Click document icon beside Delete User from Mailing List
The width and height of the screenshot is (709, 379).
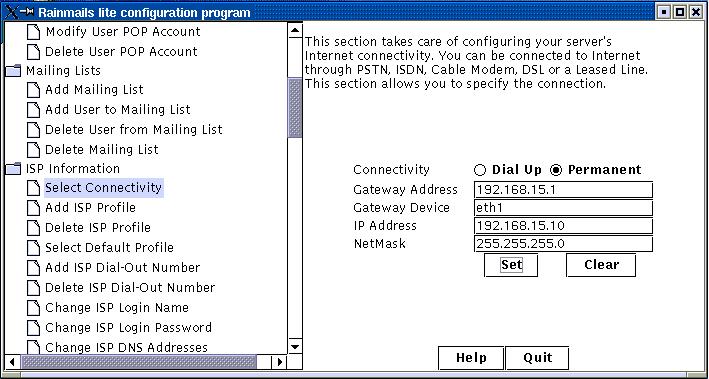pos(33,130)
